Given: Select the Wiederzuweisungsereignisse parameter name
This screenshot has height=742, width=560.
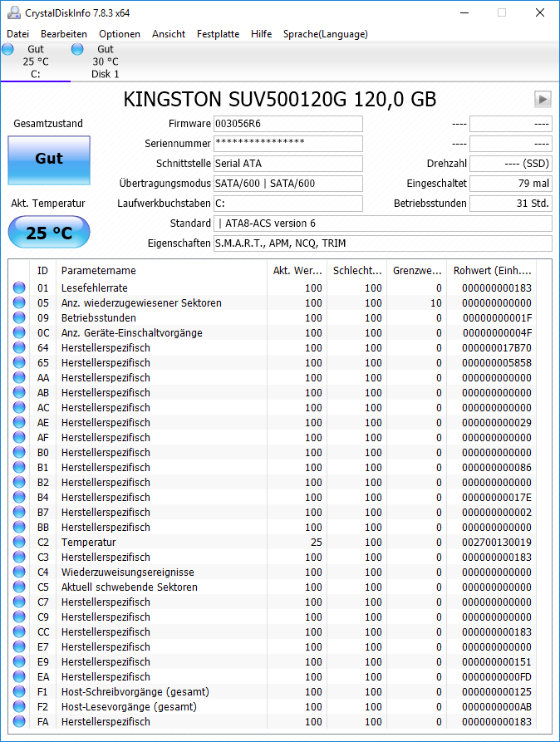Looking at the screenshot, I should tap(127, 572).
